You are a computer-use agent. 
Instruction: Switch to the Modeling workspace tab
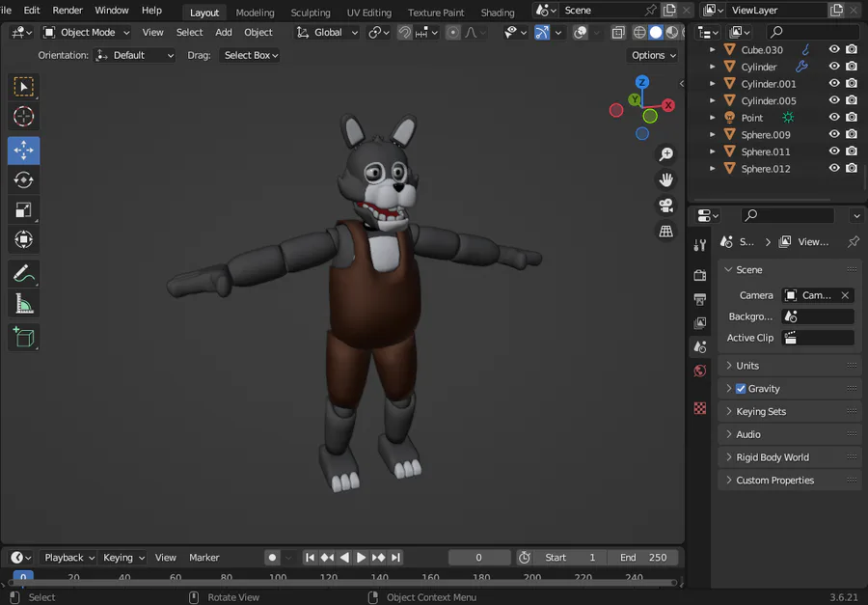coord(255,13)
